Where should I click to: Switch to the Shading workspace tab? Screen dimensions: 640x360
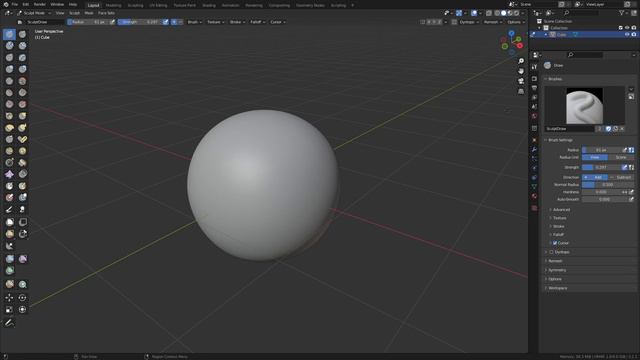click(x=209, y=5)
